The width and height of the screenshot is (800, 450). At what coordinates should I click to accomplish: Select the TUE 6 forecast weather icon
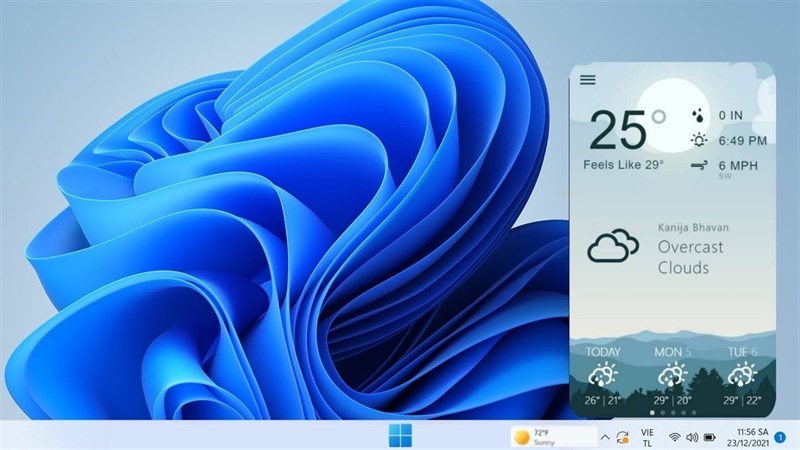[x=742, y=375]
